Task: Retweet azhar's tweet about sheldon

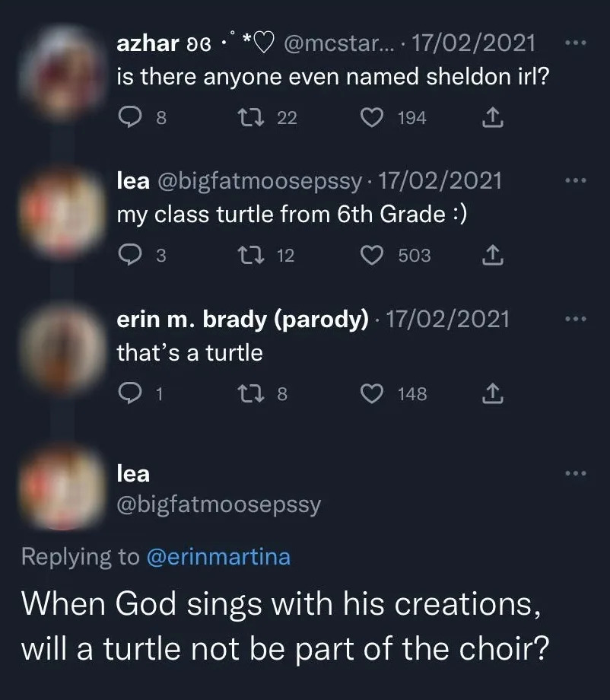Action: 249,118
